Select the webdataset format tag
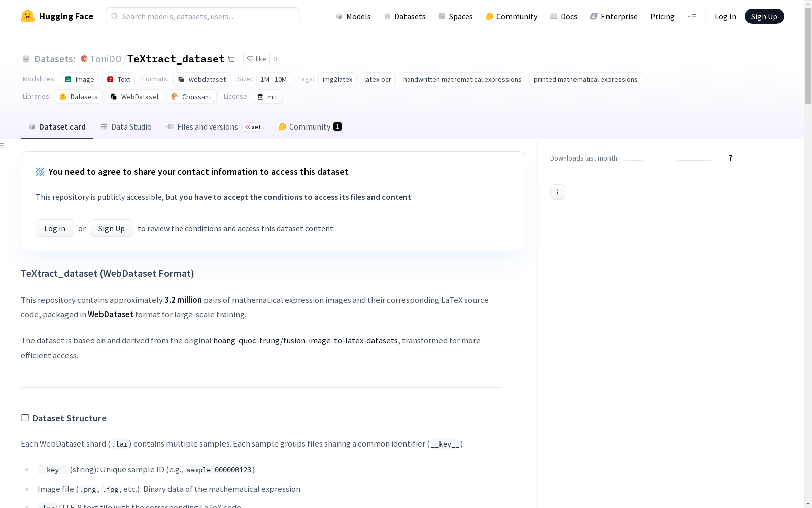The width and height of the screenshot is (812, 508). tap(201, 79)
